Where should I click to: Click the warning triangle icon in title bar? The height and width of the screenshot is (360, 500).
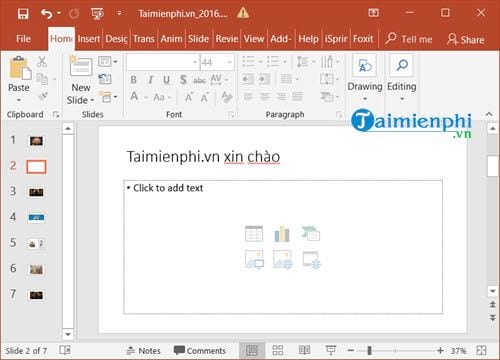point(243,13)
